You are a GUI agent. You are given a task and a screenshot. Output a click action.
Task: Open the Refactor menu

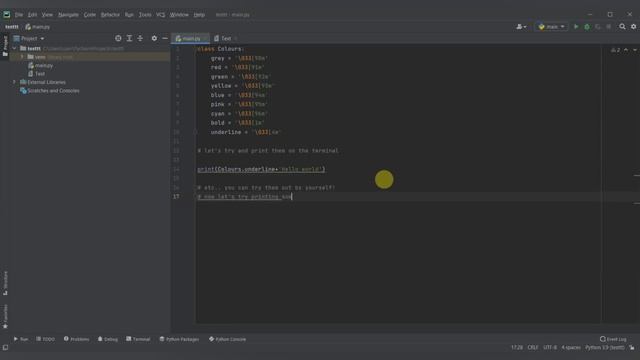(x=110, y=15)
